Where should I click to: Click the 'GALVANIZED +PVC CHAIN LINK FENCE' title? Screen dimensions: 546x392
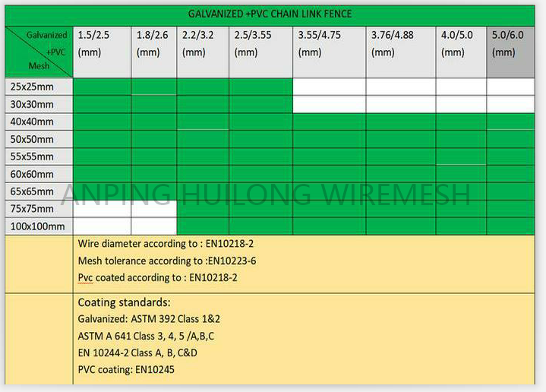(x=270, y=14)
